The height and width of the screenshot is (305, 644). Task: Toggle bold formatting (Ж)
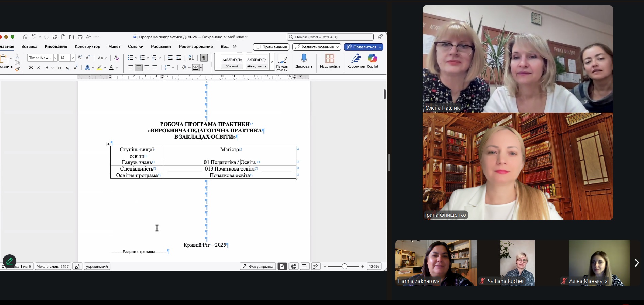tap(31, 68)
